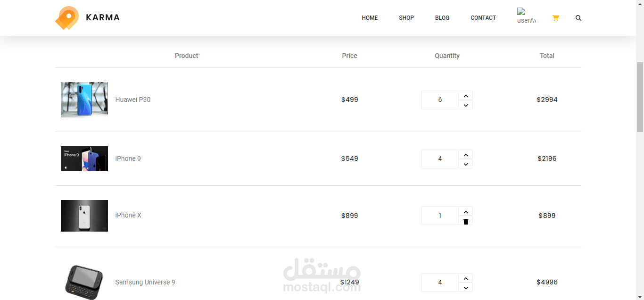Decrease Samsung Universe 9 quantity
644x300 pixels.
(466, 288)
